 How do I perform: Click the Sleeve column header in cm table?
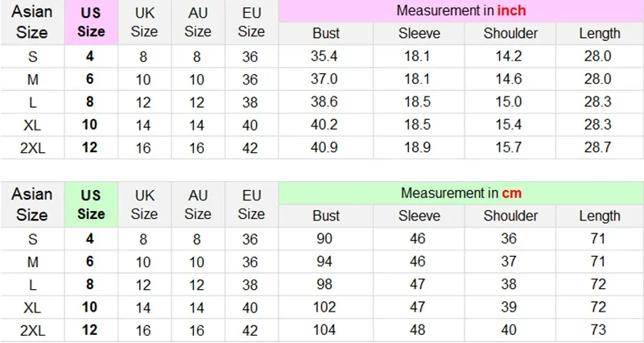[419, 216]
